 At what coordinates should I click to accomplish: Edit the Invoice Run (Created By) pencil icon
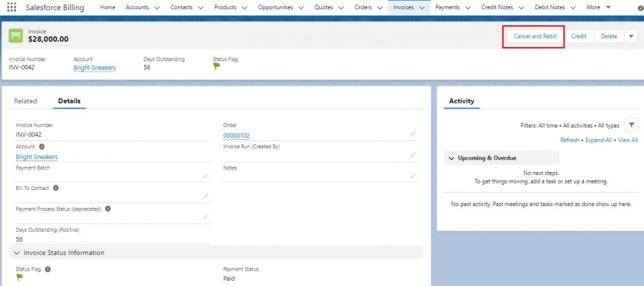tap(413, 155)
